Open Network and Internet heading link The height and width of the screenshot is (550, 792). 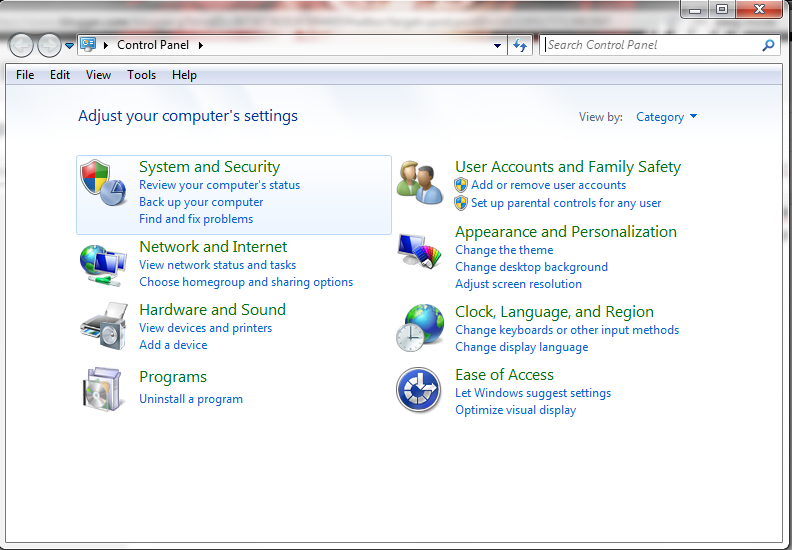point(213,246)
